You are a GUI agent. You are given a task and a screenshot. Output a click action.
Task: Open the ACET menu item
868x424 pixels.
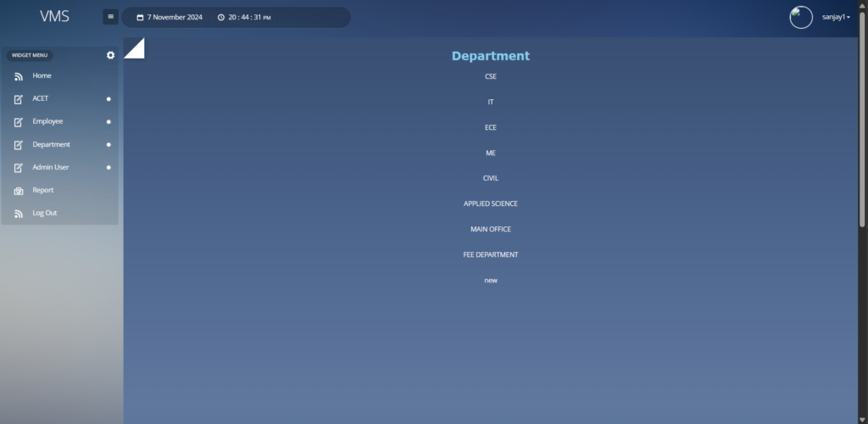coord(41,98)
